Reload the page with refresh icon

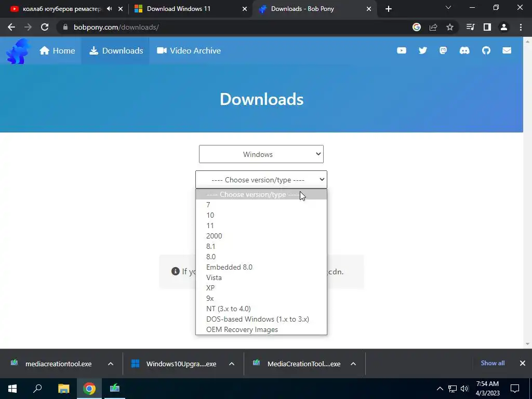45,27
